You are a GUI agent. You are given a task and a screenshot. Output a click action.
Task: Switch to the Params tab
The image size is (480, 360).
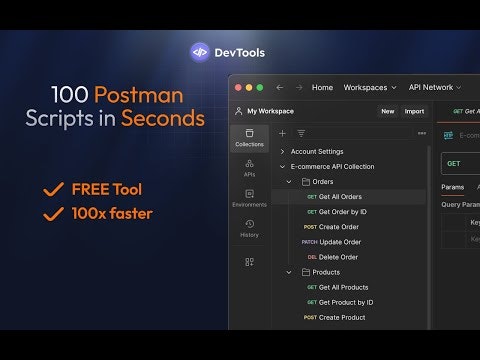click(x=453, y=187)
